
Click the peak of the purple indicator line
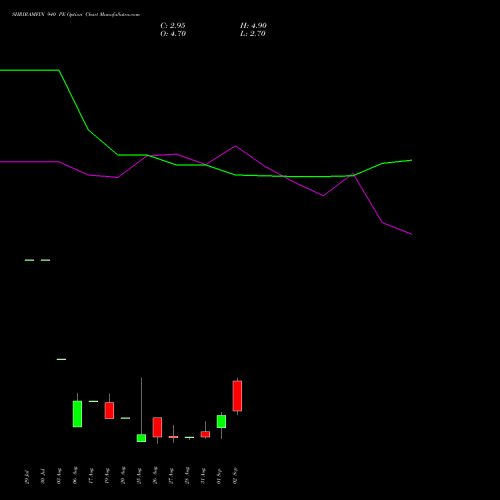tap(235, 146)
